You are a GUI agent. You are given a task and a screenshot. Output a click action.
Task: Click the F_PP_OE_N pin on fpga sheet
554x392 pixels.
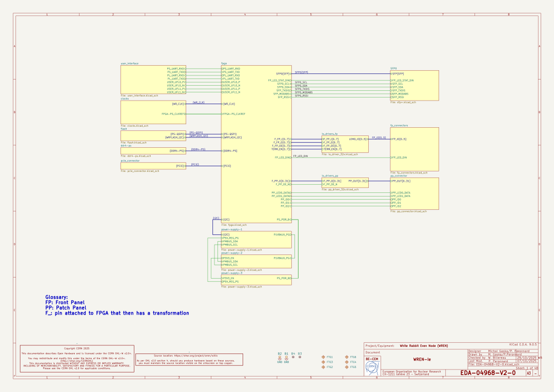click(x=283, y=185)
